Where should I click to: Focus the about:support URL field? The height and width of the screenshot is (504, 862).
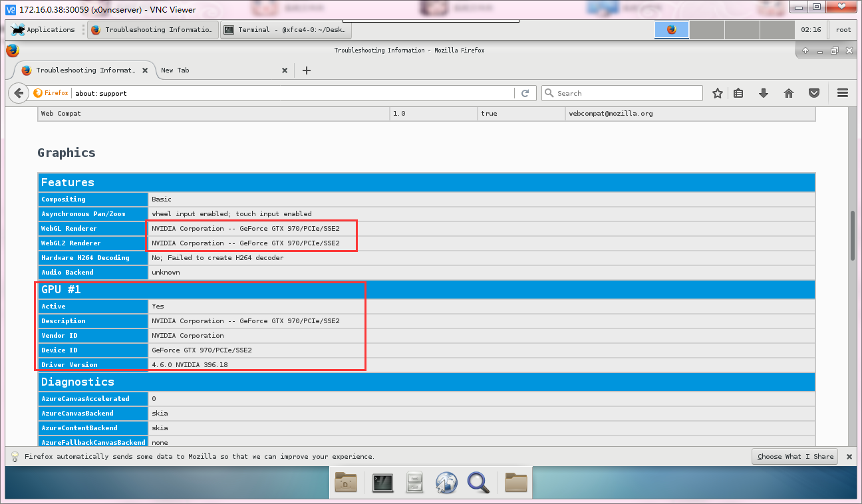click(x=293, y=94)
